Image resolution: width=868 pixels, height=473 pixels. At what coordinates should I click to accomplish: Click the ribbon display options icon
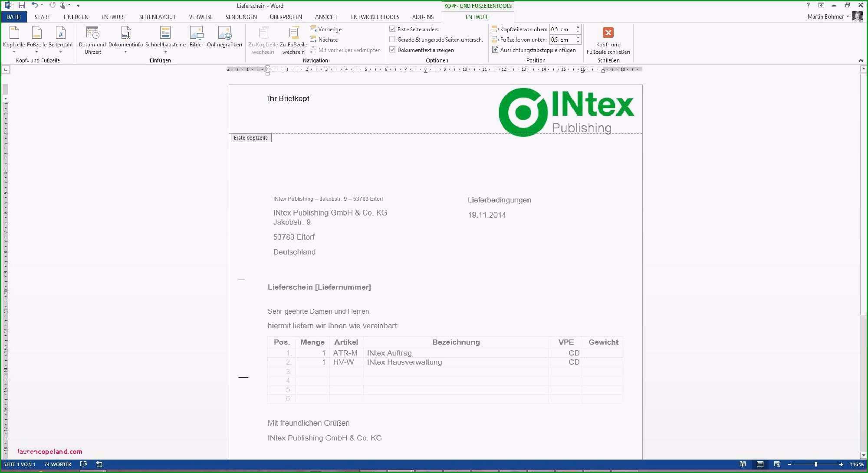coord(821,5)
